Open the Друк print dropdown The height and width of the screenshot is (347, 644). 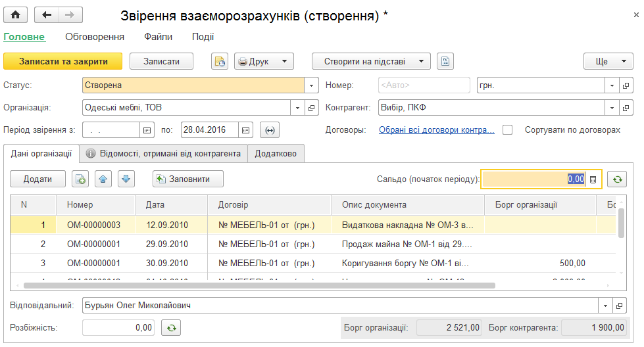pyautogui.click(x=264, y=62)
